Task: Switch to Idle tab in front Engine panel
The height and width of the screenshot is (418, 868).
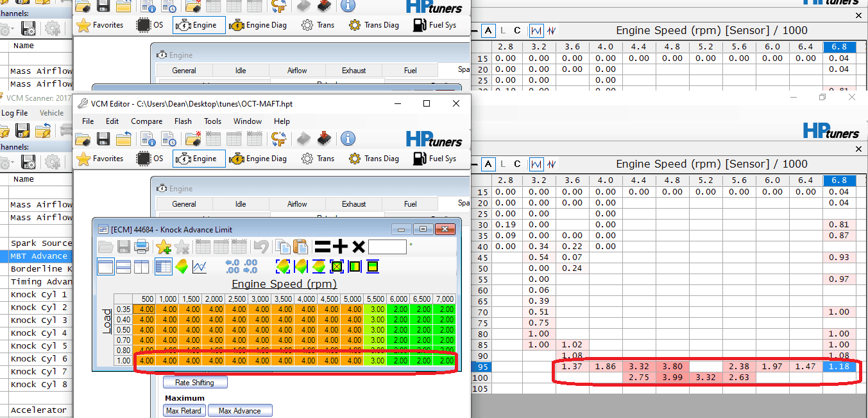Action: click(241, 204)
